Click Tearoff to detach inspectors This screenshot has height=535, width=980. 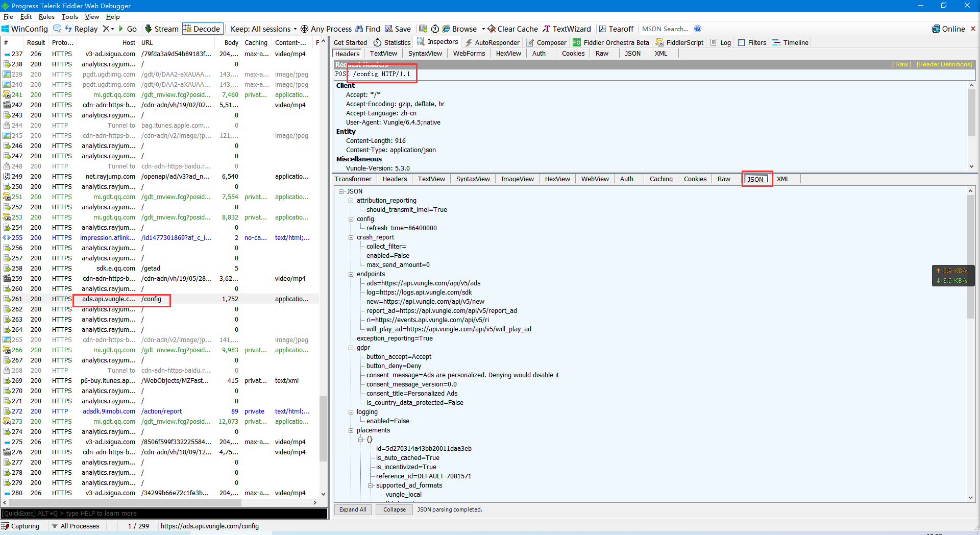(616, 29)
